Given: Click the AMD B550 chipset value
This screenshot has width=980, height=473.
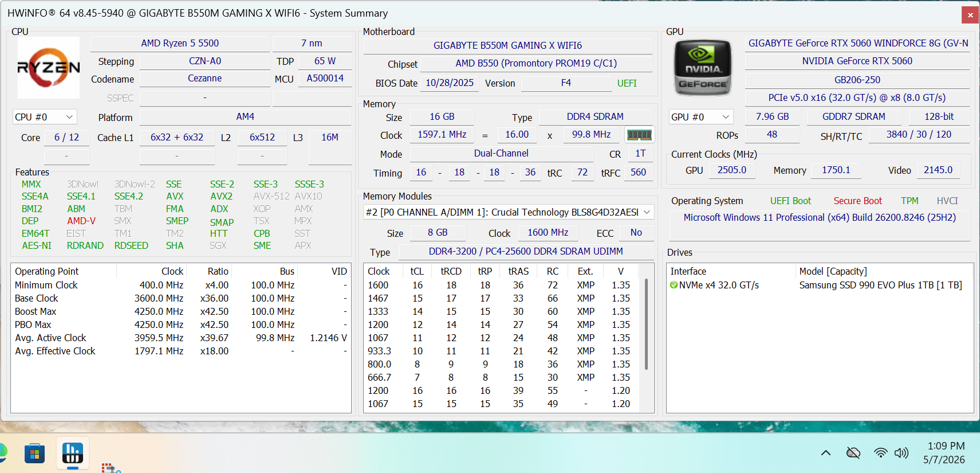Looking at the screenshot, I should click(x=536, y=63).
